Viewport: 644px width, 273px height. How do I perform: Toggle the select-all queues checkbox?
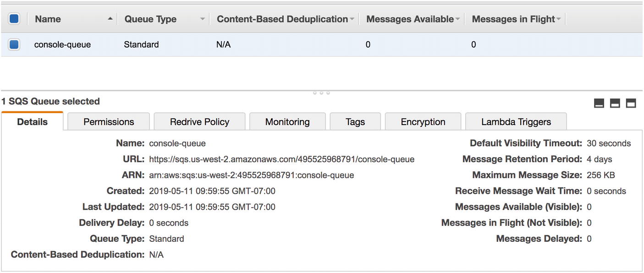pos(14,19)
